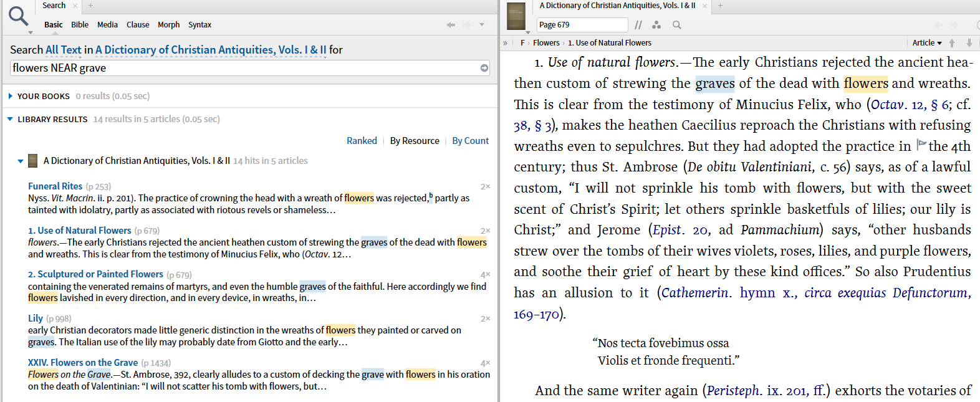This screenshot has width=980, height=402.
Task: Open the 1. Use of Natural Flowers result
Action: coord(80,230)
